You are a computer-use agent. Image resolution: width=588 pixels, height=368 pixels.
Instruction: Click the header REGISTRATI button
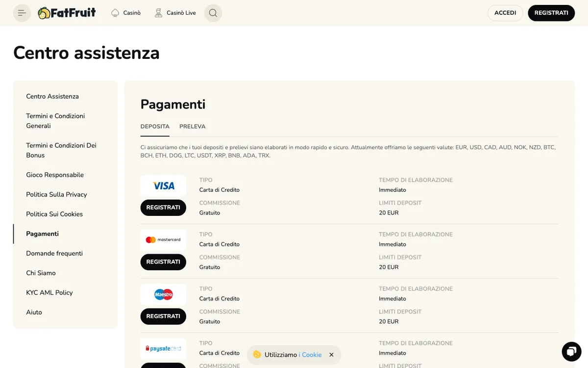pyautogui.click(x=551, y=13)
